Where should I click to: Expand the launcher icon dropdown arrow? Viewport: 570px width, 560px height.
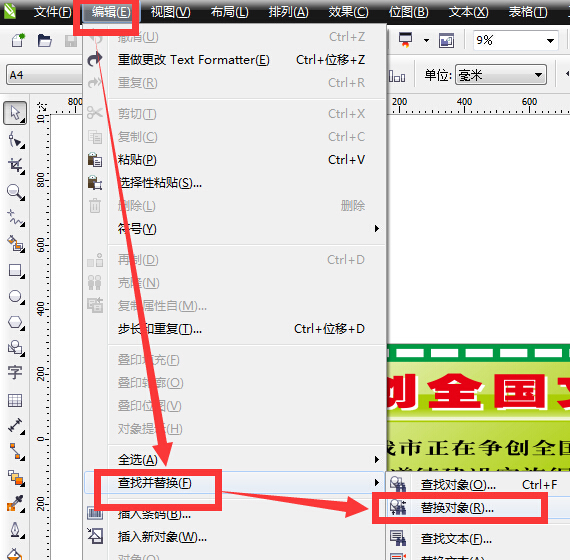[x=426, y=40]
